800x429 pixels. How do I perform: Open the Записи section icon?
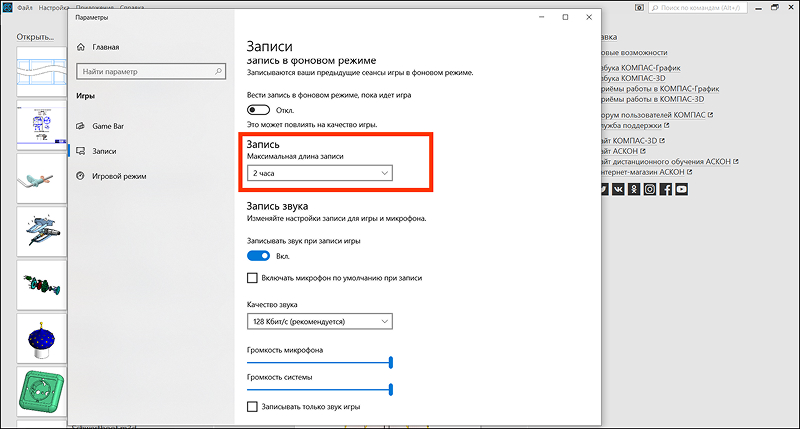coord(81,151)
